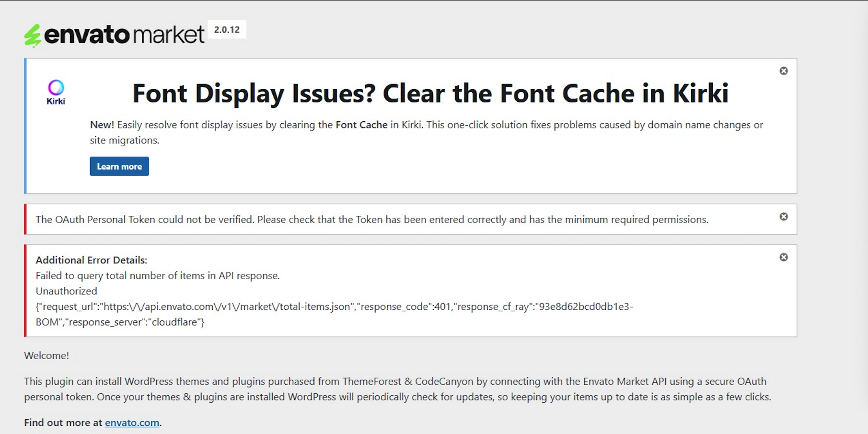Image resolution: width=868 pixels, height=434 pixels.
Task: Click the bold Font Cache text
Action: (361, 125)
